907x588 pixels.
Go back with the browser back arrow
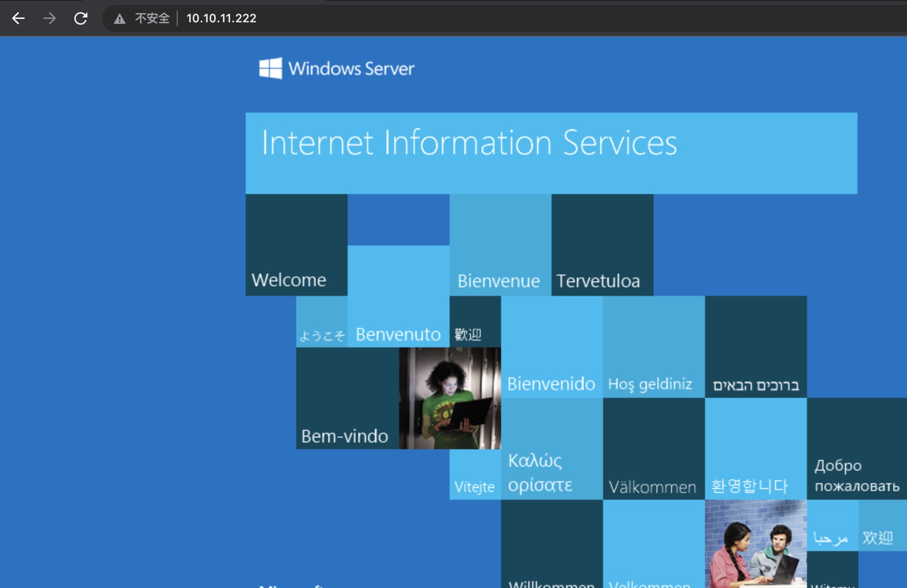18,18
